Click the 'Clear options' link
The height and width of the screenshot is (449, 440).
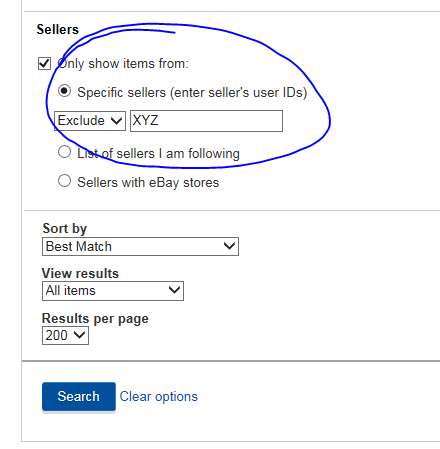click(159, 397)
